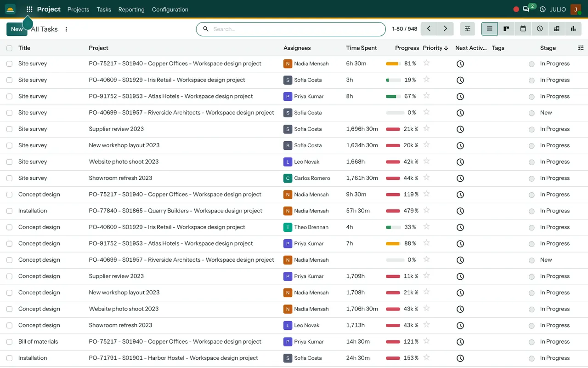Click the red recording indicator dot
The image size is (588, 368).
pyautogui.click(x=516, y=9)
